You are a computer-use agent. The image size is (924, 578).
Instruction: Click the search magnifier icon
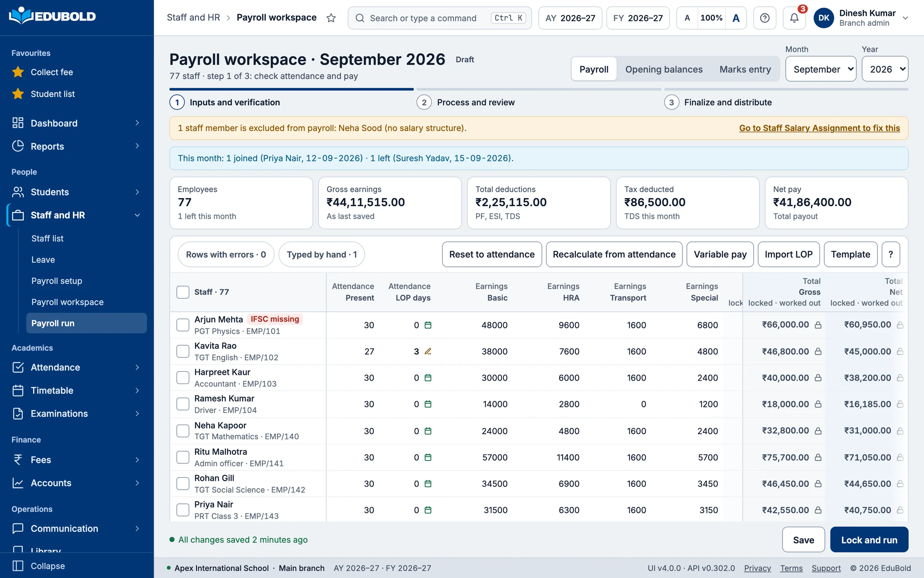coord(360,18)
